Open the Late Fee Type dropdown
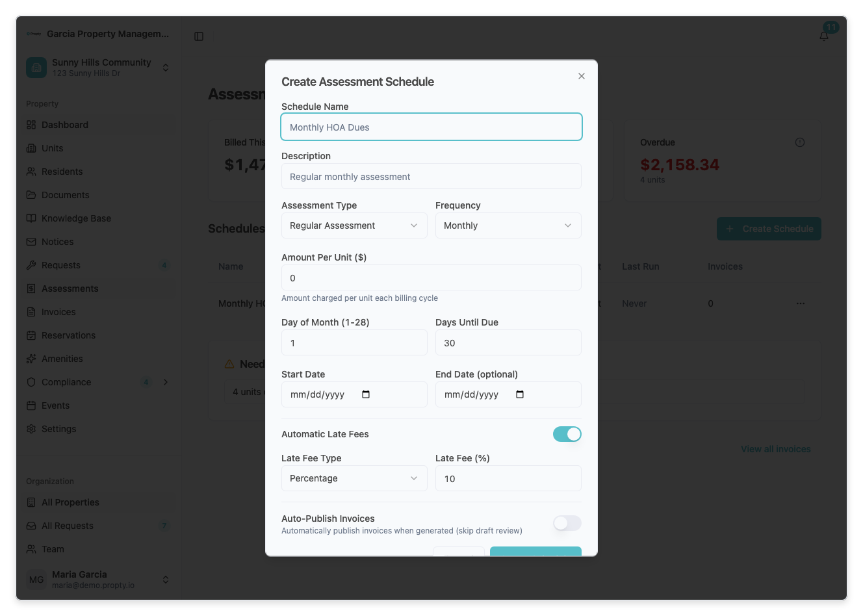Image resolution: width=863 pixels, height=616 pixels. pos(354,478)
